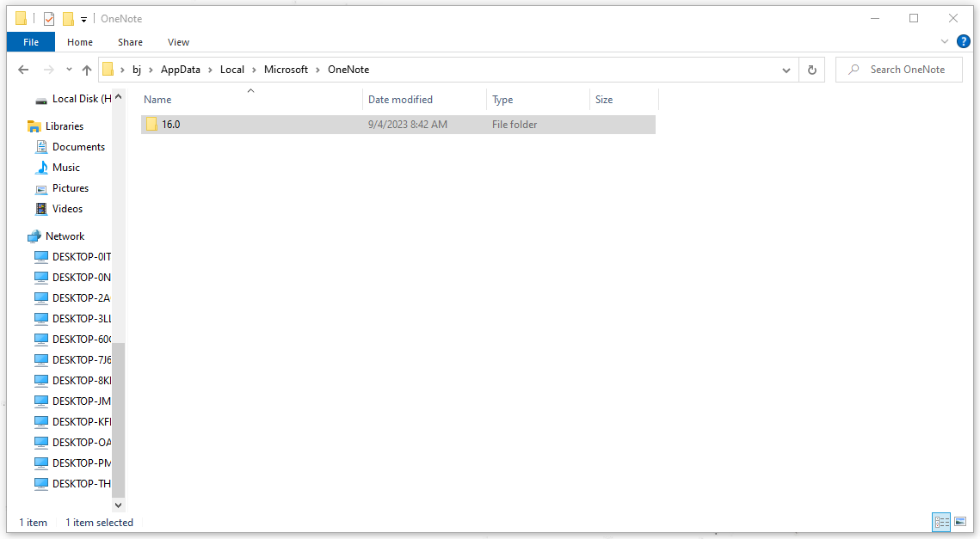
Task: Select the DESKTOP-0N network computer
Action: [81, 278]
